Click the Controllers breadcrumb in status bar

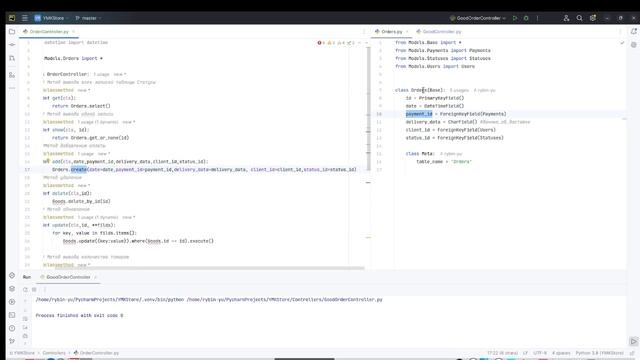(x=54, y=353)
